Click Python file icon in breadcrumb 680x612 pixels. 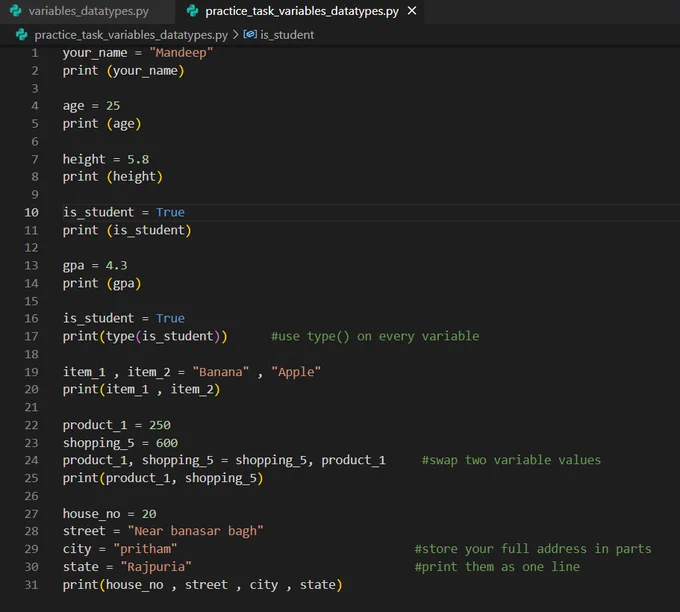point(22,34)
